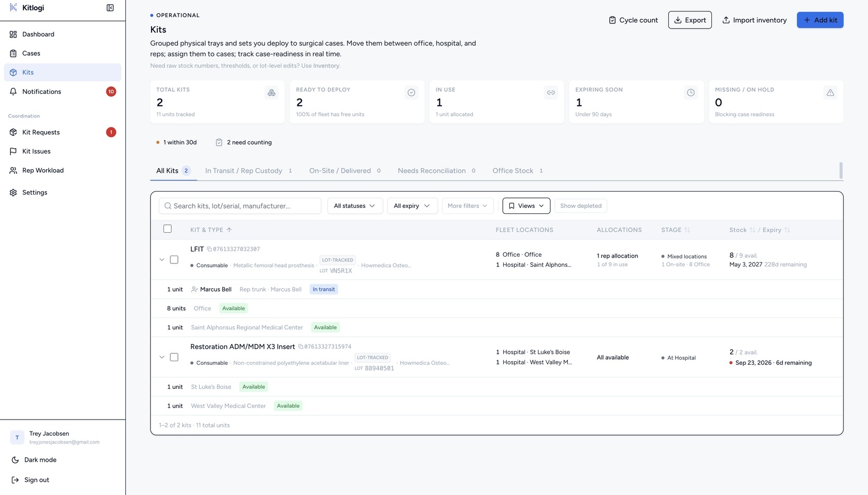
Task: Switch to In Transit / Rep Custody tab
Action: 249,171
